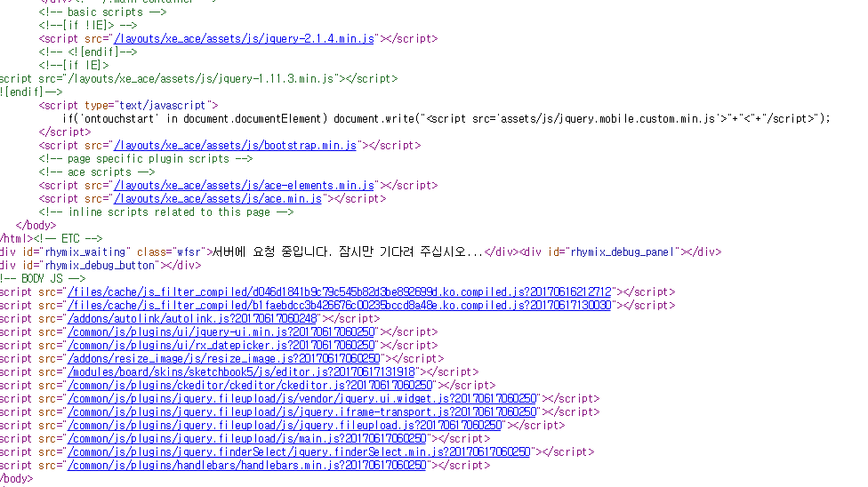Click the Korean server request waiting message text
This screenshot has height=487, width=868.
tap(346, 252)
